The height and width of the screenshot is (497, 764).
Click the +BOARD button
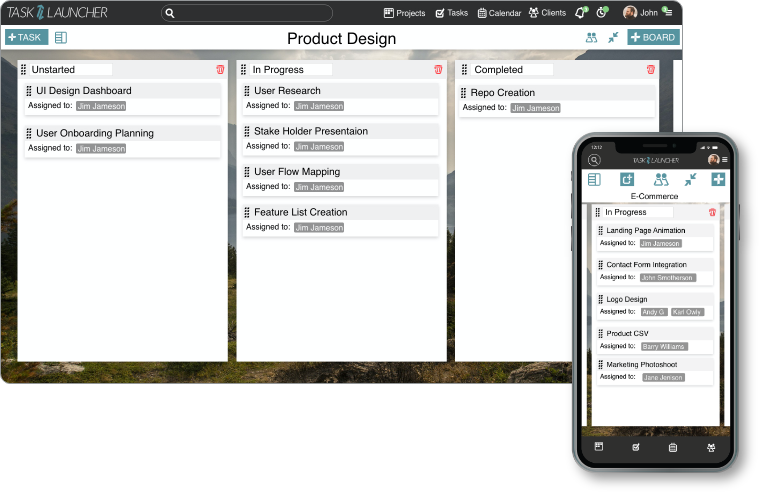click(653, 38)
